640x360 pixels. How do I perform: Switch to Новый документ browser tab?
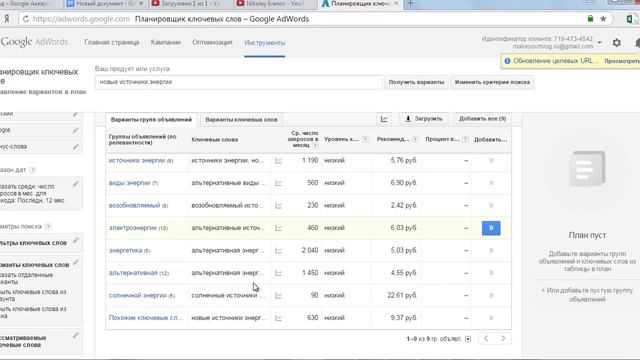click(104, 4)
